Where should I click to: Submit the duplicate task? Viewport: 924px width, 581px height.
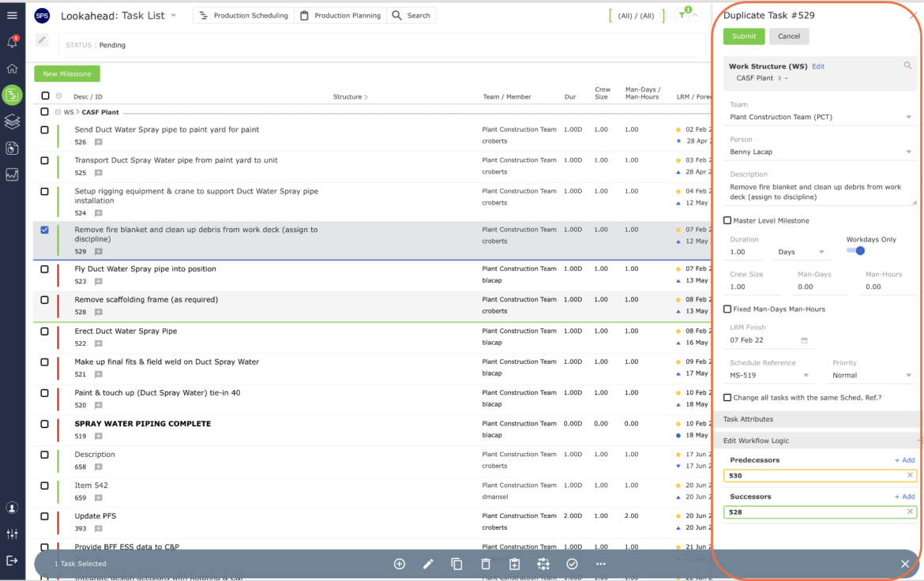click(x=744, y=36)
